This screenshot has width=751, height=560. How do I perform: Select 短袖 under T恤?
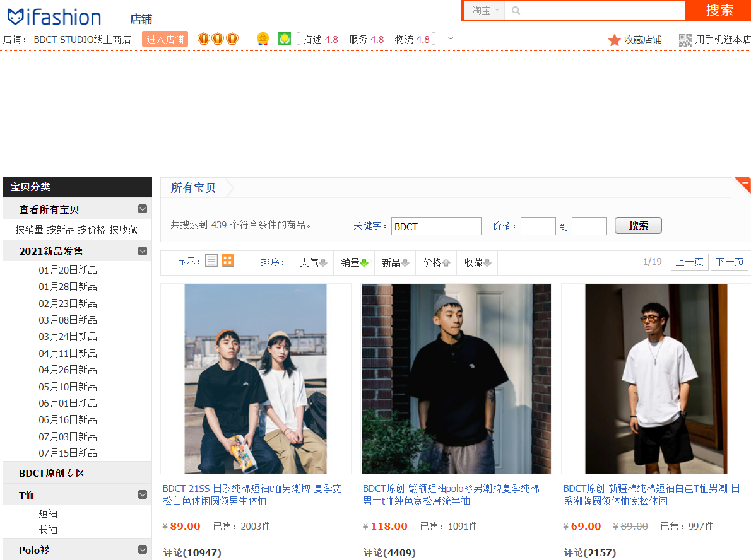point(48,513)
